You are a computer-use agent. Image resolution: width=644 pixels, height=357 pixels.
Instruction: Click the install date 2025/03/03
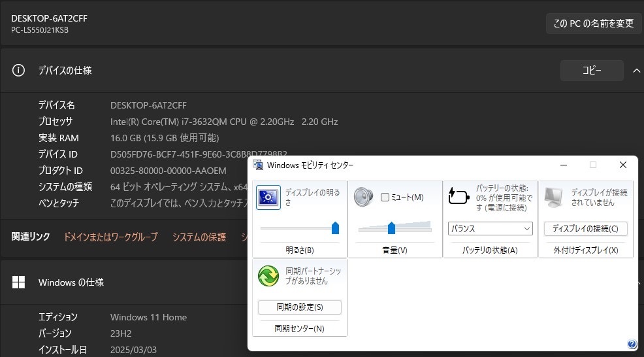[133, 350]
